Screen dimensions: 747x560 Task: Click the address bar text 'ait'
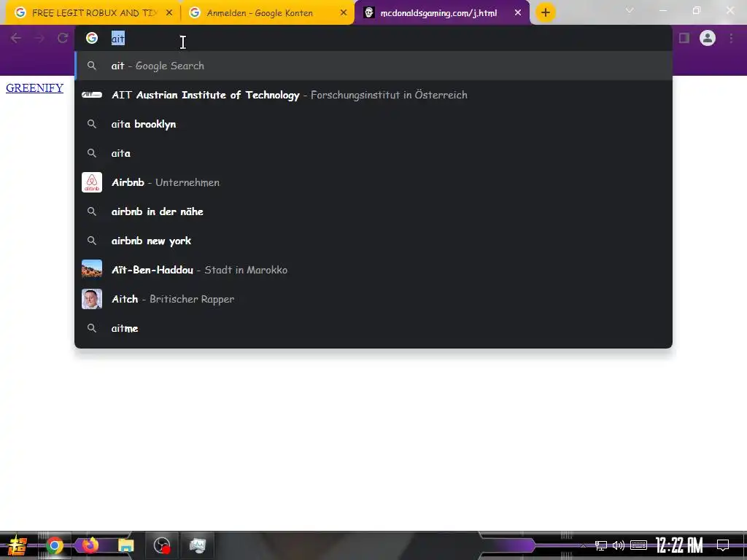click(x=118, y=39)
